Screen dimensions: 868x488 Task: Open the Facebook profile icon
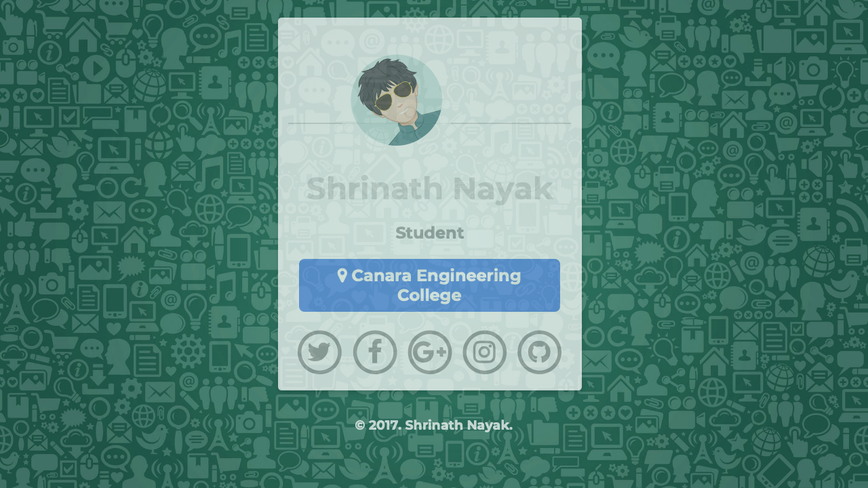[x=374, y=352]
